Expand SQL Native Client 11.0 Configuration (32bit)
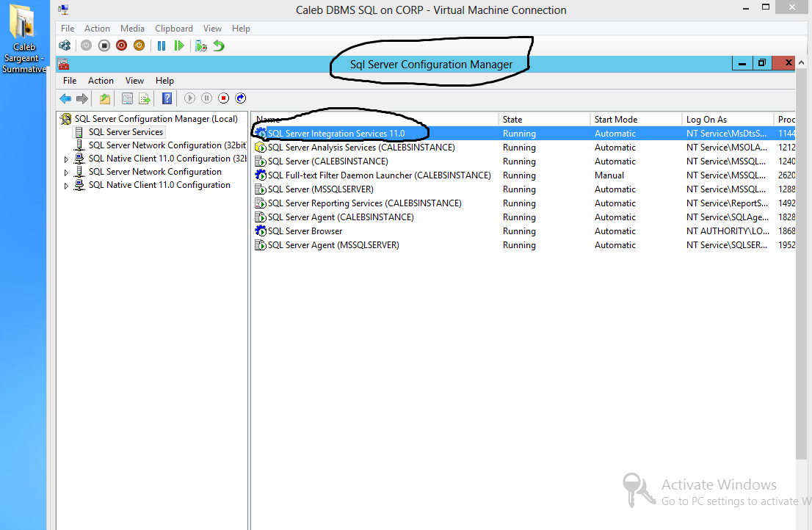812x530 pixels. pos(66,159)
